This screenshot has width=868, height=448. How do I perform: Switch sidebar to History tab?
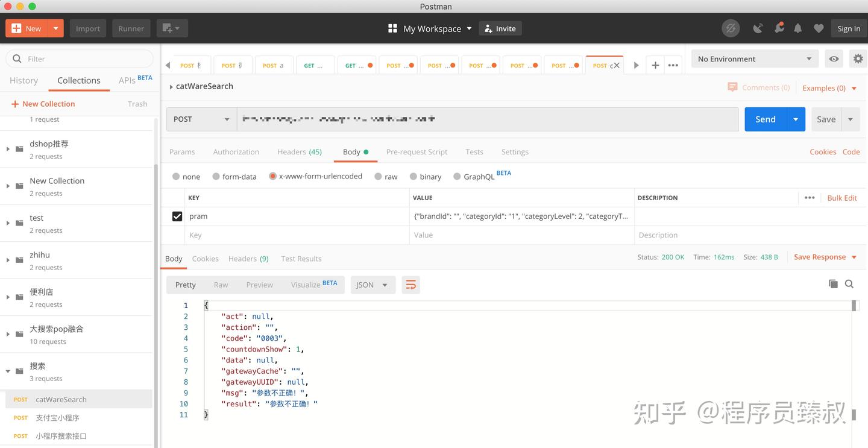pyautogui.click(x=24, y=80)
